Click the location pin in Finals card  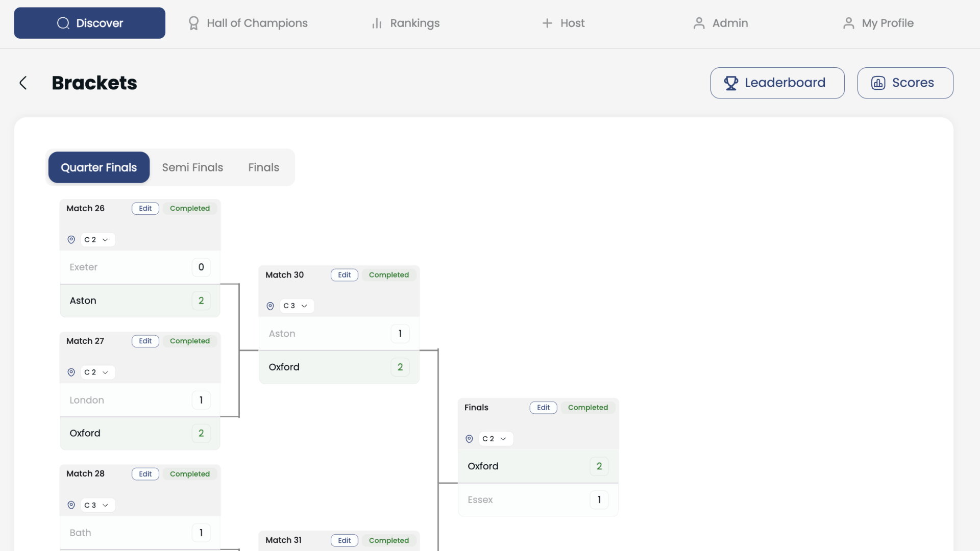tap(470, 439)
